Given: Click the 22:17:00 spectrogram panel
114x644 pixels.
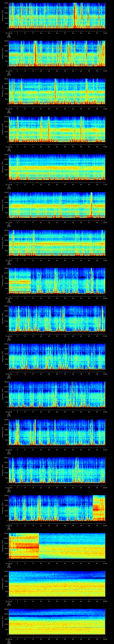Looking at the screenshot, I should point(57,205).
